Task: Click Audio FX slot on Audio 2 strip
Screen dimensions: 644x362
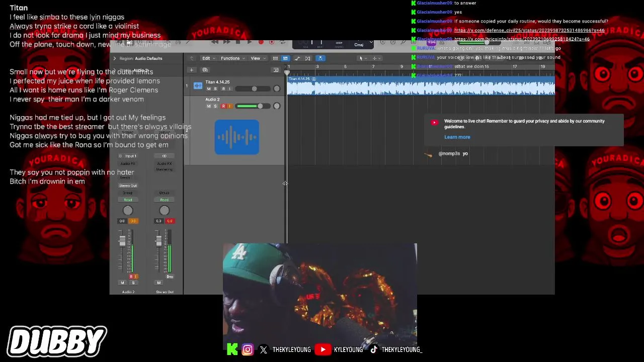Action: pyautogui.click(x=128, y=164)
